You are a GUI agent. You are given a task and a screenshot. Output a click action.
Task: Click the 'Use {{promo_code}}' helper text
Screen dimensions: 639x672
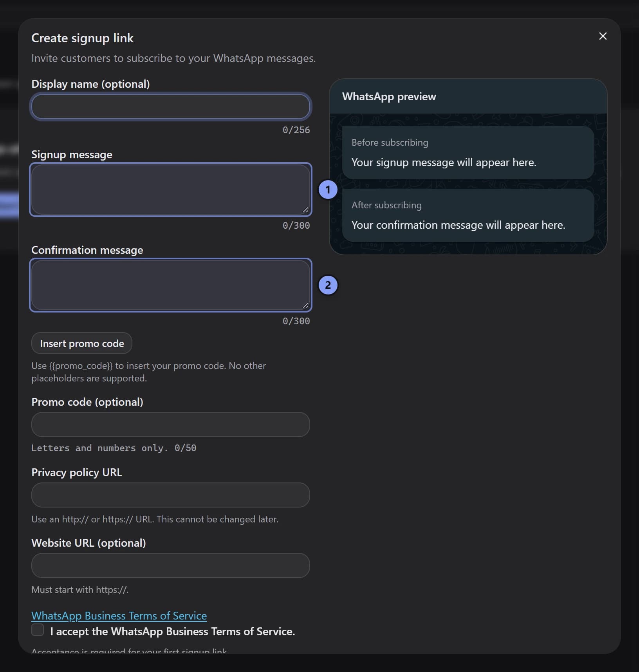tap(149, 372)
